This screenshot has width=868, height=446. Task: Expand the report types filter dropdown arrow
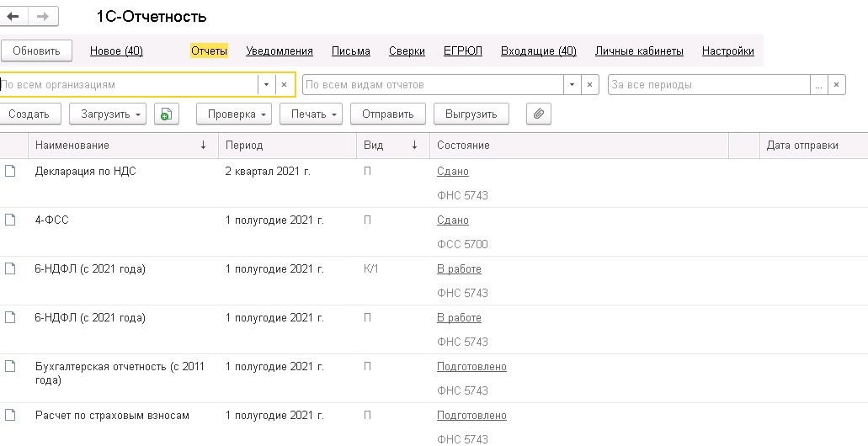572,85
